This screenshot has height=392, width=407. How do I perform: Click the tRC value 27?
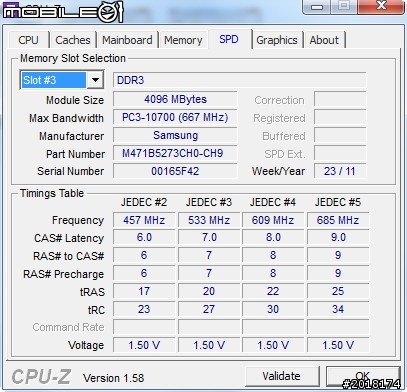209,309
